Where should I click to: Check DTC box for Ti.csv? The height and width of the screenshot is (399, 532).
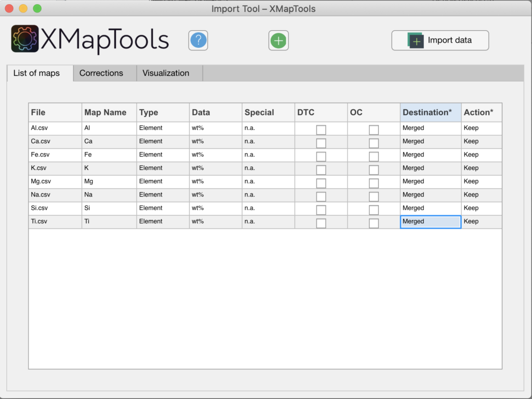coord(321,223)
